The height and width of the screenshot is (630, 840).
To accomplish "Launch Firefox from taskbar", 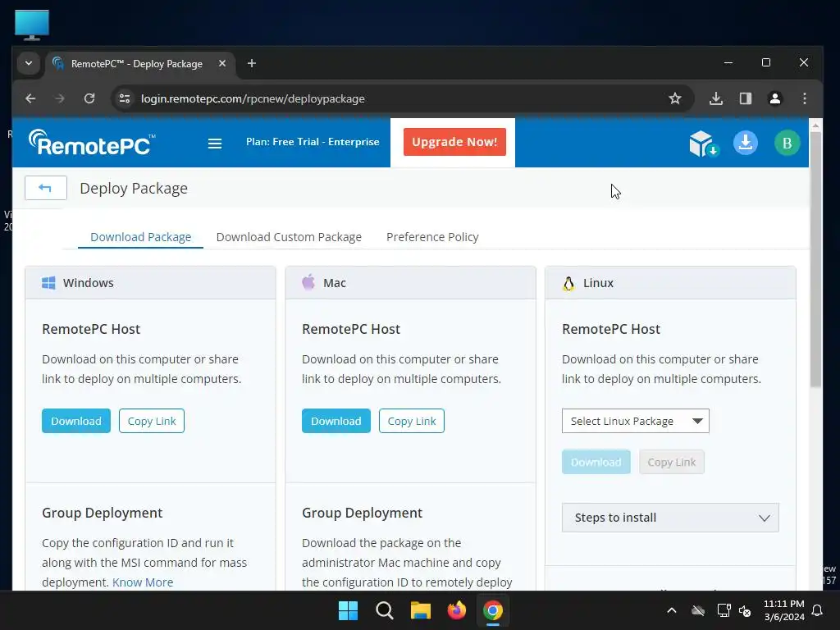I will click(456, 610).
